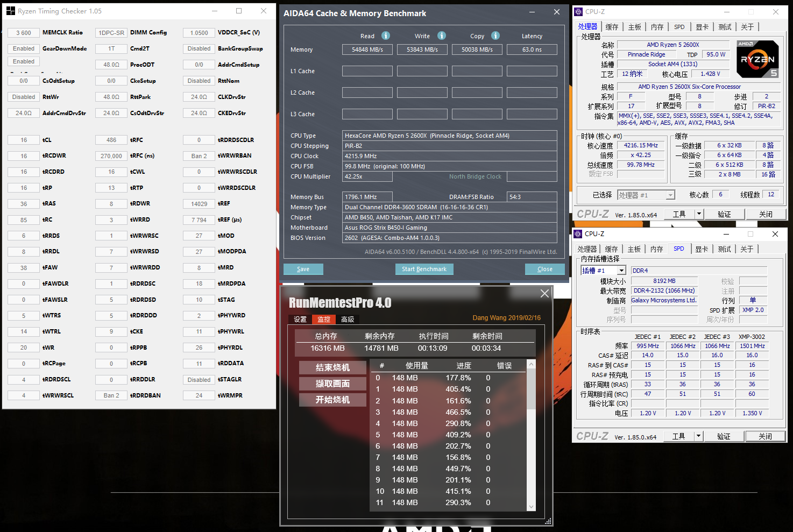Click the Write info icon in AIDA64
793x532 pixels.
click(x=442, y=36)
